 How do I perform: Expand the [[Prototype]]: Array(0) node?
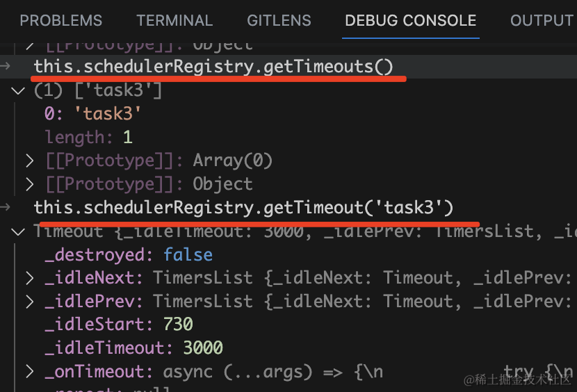30,161
